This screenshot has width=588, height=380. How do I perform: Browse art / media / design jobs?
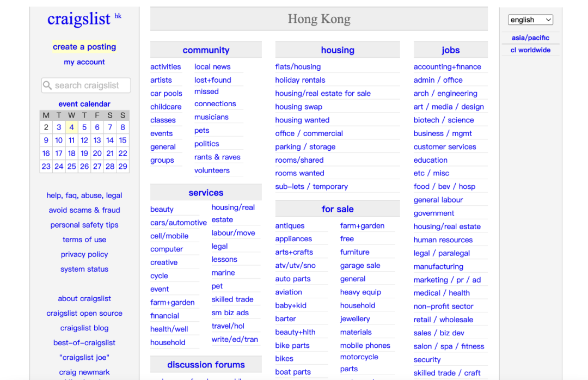[x=449, y=107]
